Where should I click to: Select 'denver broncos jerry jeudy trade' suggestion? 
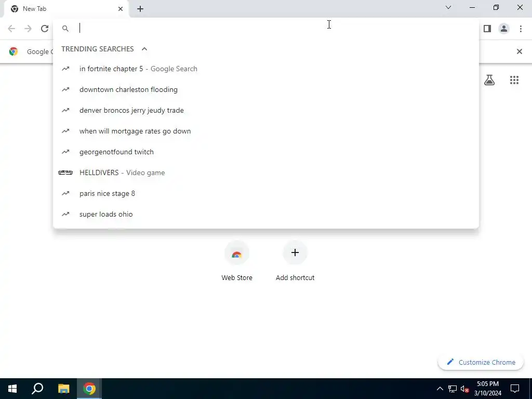[266, 110]
